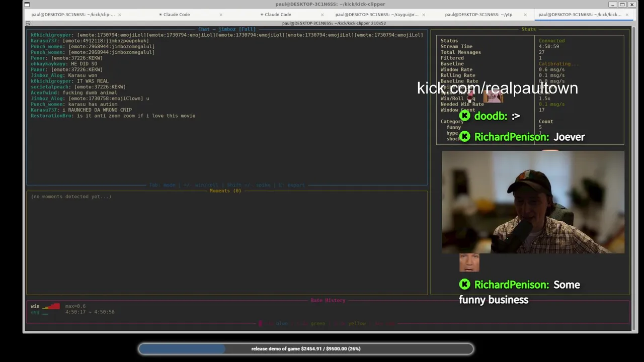Screen dimensions: 644x362
Task: Maximize the terminal window
Action: (x=622, y=5)
